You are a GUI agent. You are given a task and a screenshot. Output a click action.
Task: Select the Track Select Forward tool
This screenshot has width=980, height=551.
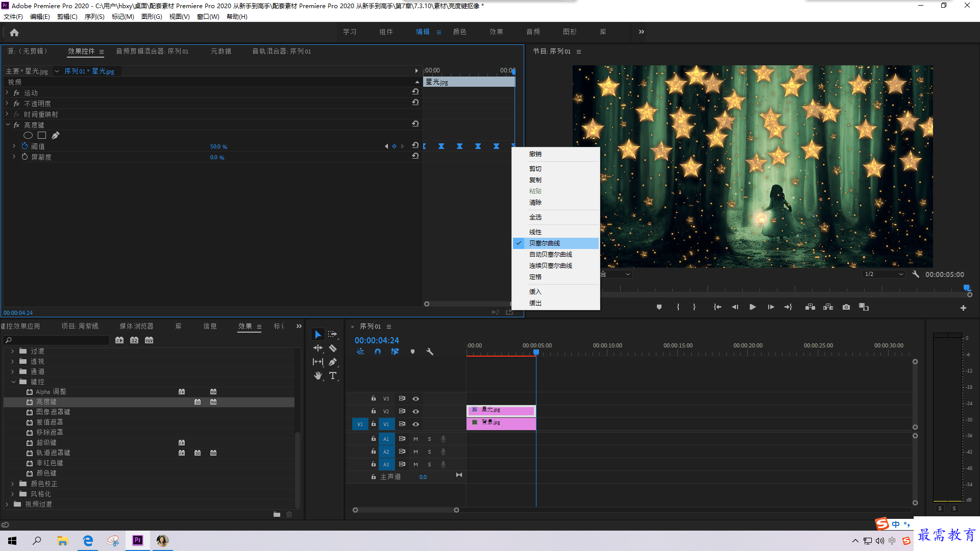332,334
